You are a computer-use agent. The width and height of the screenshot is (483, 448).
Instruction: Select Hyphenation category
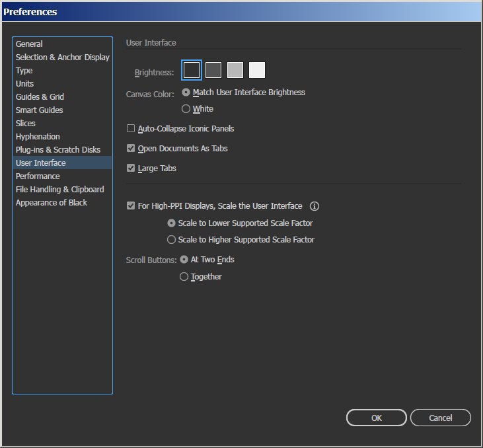click(x=62, y=137)
